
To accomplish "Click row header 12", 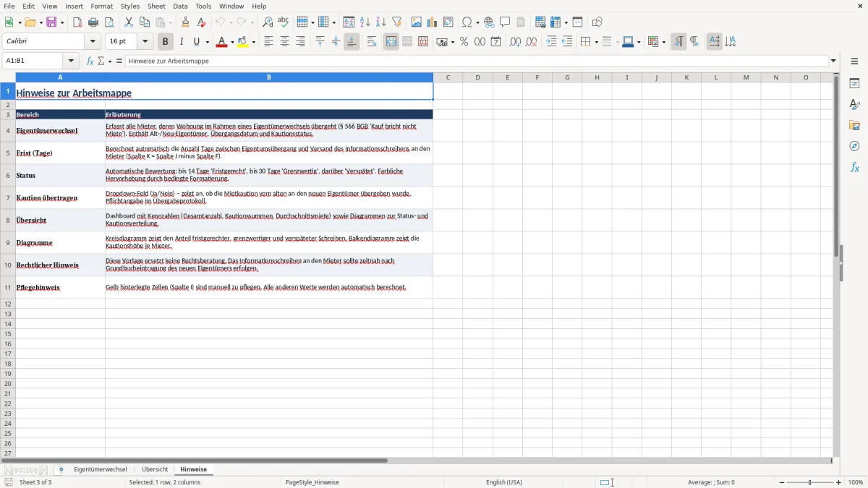I will tap(8, 304).
